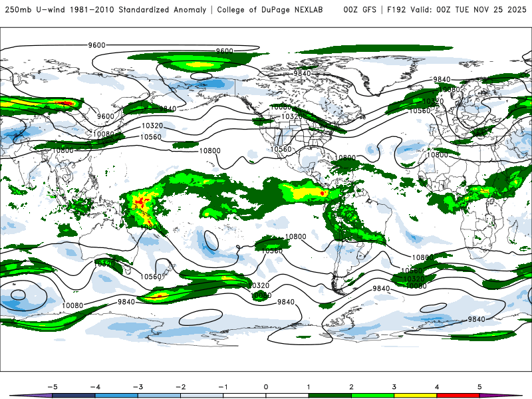This screenshot has height=399, width=532.
Task: Click the navy -5 to -4 colorbar segment
Action: click(74, 396)
